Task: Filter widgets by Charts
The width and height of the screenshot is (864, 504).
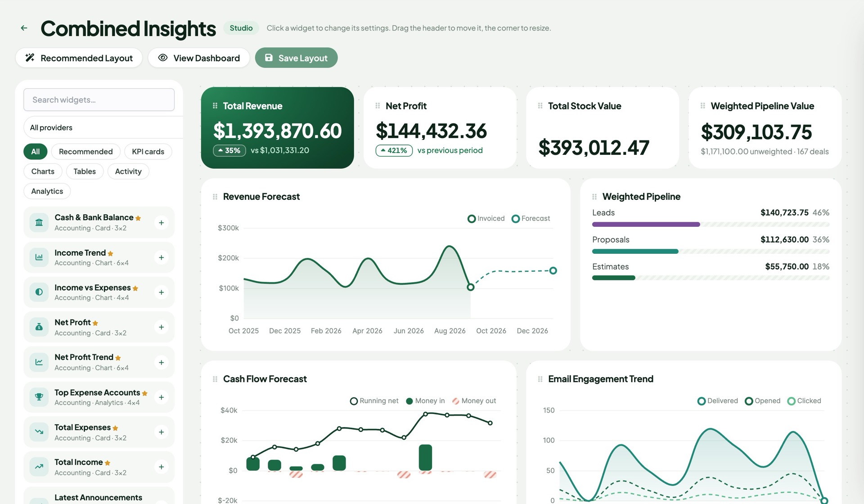Action: [x=43, y=171]
